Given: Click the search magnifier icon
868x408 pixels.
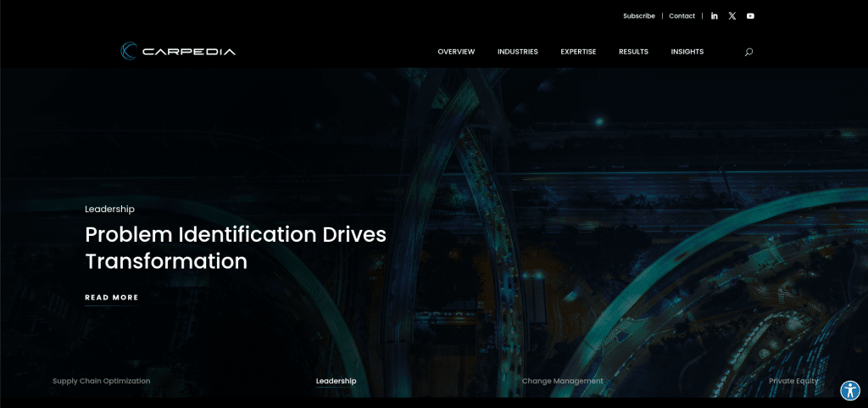Looking at the screenshot, I should pyautogui.click(x=748, y=52).
